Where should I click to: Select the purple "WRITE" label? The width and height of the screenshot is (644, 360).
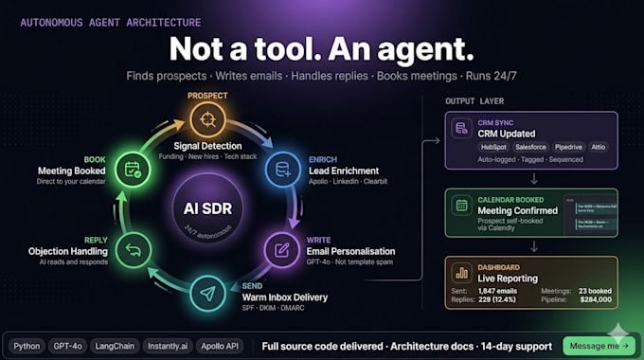click(x=318, y=240)
